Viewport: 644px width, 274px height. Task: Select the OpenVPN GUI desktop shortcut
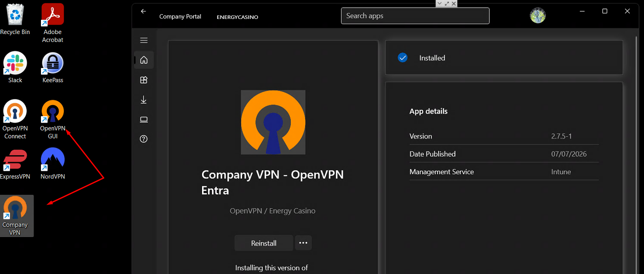53,120
